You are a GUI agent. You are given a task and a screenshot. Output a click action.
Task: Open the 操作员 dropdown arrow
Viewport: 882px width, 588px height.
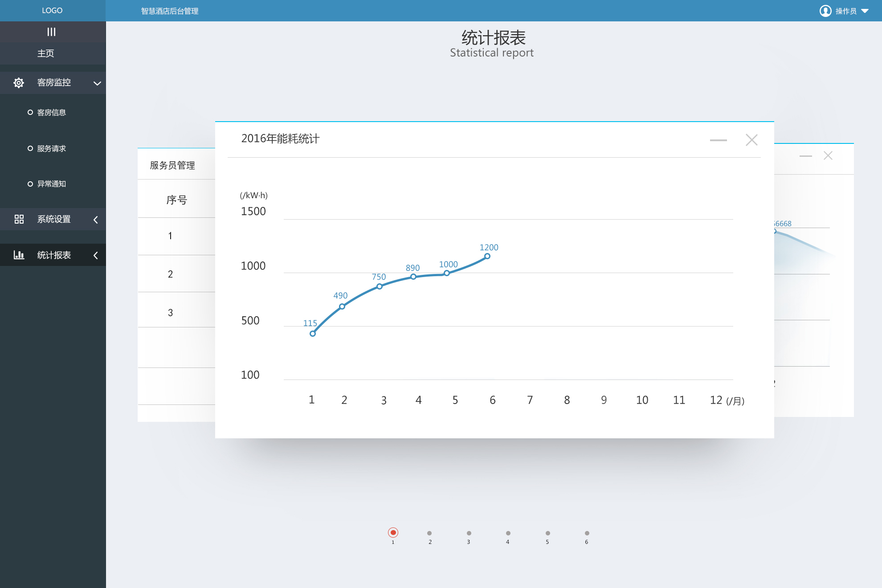point(865,11)
